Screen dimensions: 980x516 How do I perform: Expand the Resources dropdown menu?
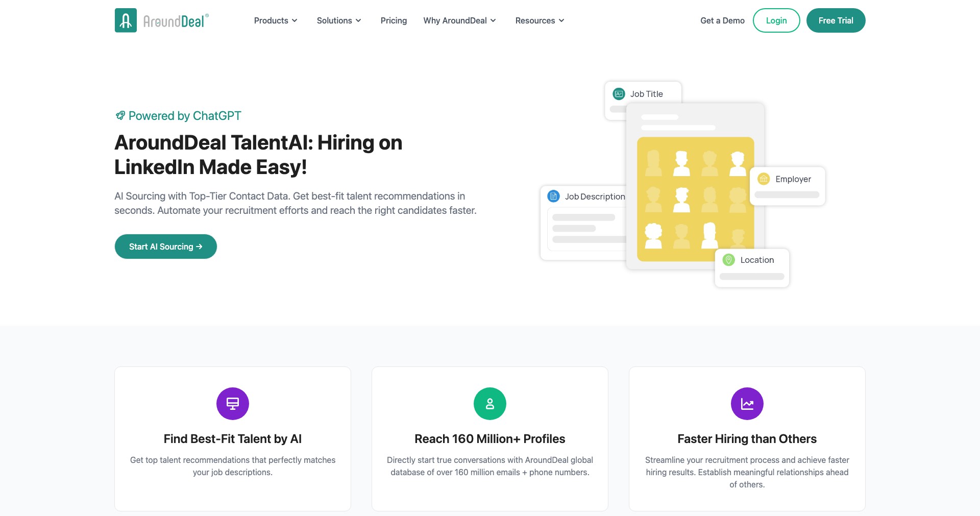(x=540, y=20)
